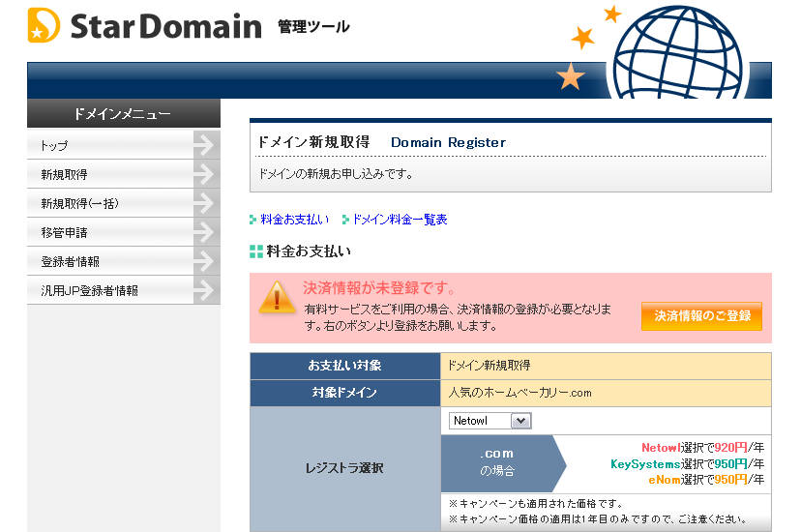Click the お支払い対象 table header cell
801x532 pixels.
345,366
